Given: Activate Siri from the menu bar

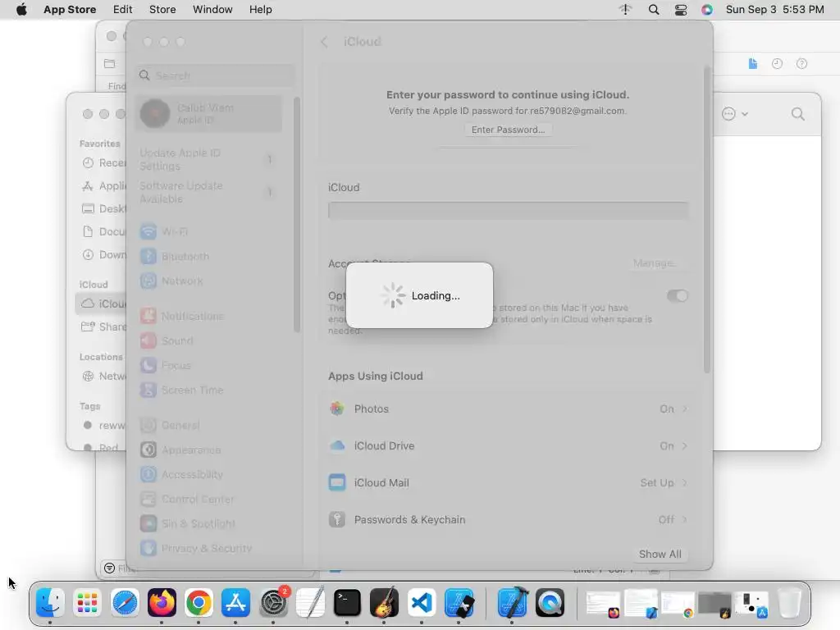Looking at the screenshot, I should pos(707,10).
